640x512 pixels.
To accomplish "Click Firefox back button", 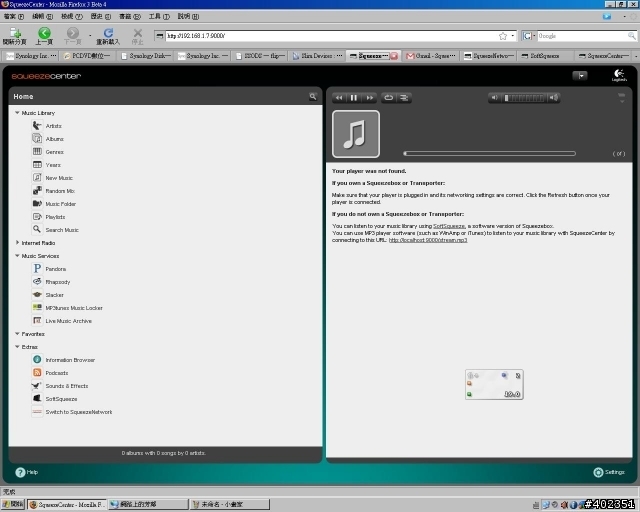I will pyautogui.click(x=44, y=36).
